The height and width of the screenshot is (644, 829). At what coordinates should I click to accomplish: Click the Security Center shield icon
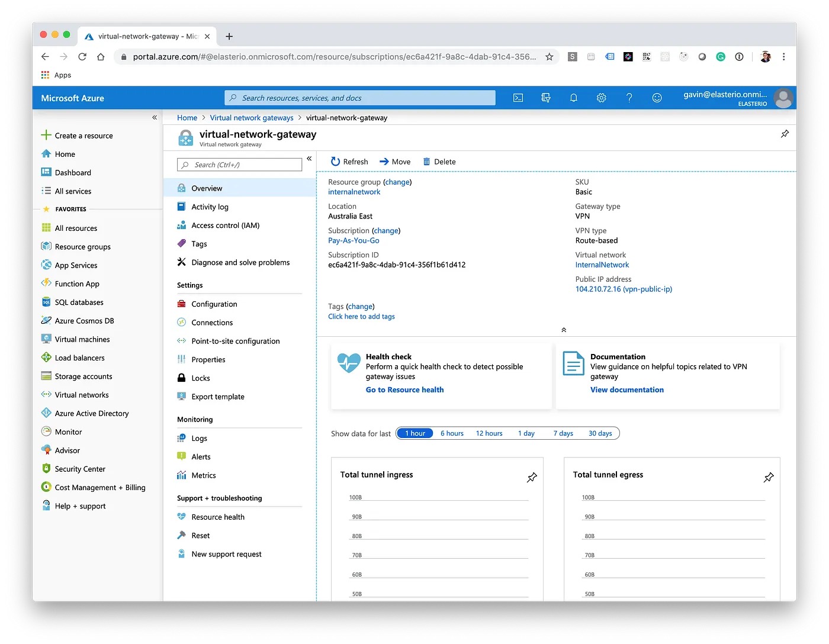pos(46,468)
